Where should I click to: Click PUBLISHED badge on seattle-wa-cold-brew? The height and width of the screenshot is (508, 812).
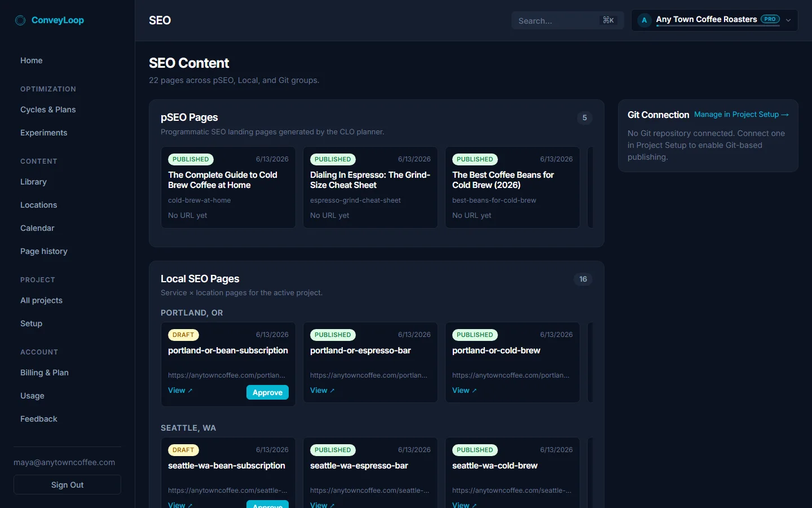point(475,450)
